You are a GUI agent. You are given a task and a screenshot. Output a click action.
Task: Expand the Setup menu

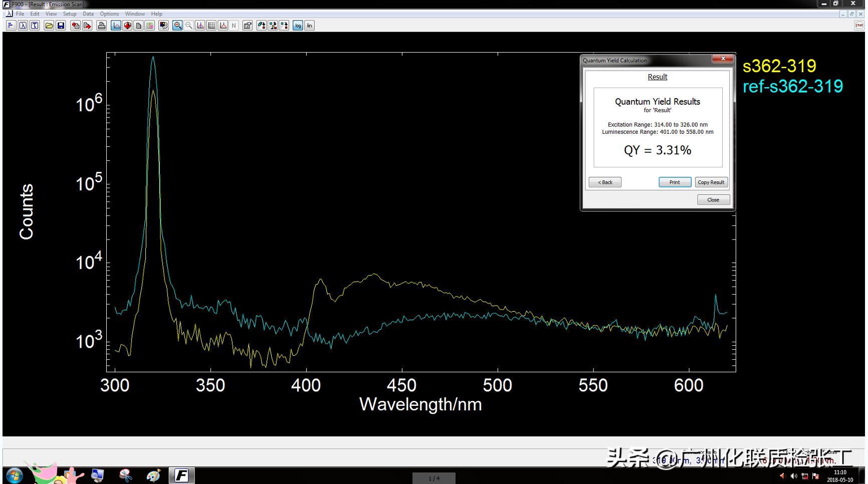pyautogui.click(x=70, y=14)
